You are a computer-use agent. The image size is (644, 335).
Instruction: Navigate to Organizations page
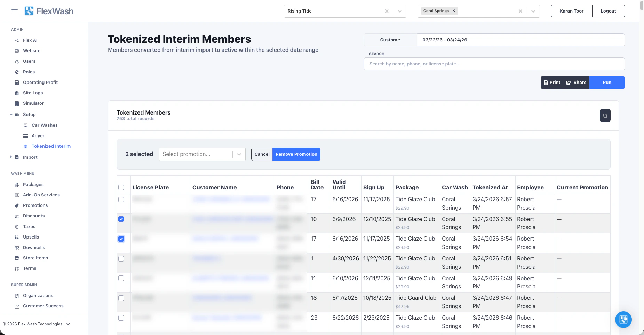click(38, 296)
